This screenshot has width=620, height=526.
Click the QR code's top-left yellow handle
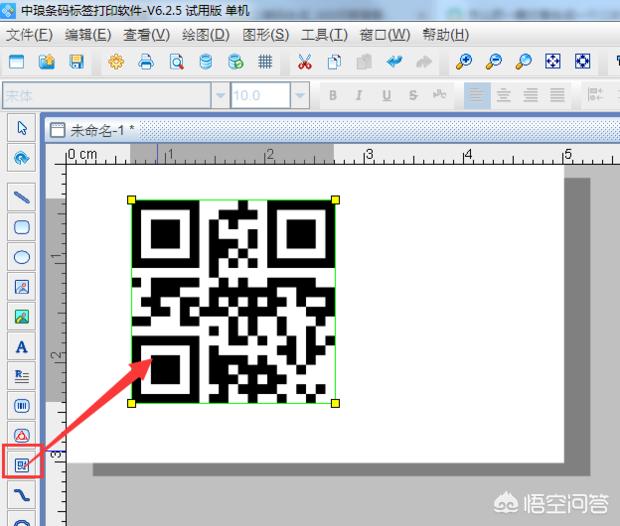[x=132, y=200]
